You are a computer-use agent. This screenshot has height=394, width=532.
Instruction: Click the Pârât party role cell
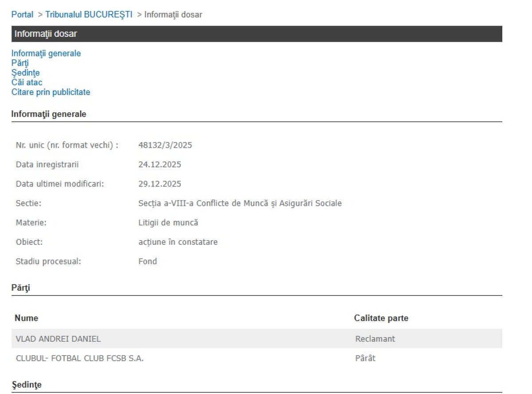point(365,358)
